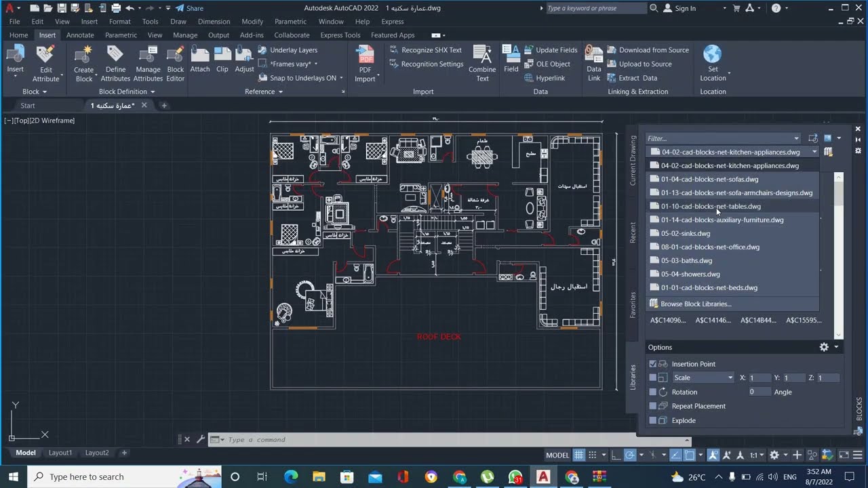Select the Attach reference tool
Image resolution: width=868 pixels, height=488 pixels.
tap(200, 60)
